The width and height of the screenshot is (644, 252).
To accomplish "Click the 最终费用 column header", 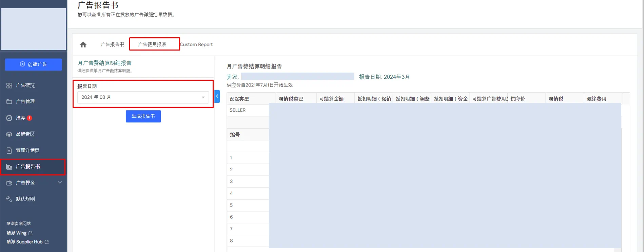I will click(x=603, y=99).
